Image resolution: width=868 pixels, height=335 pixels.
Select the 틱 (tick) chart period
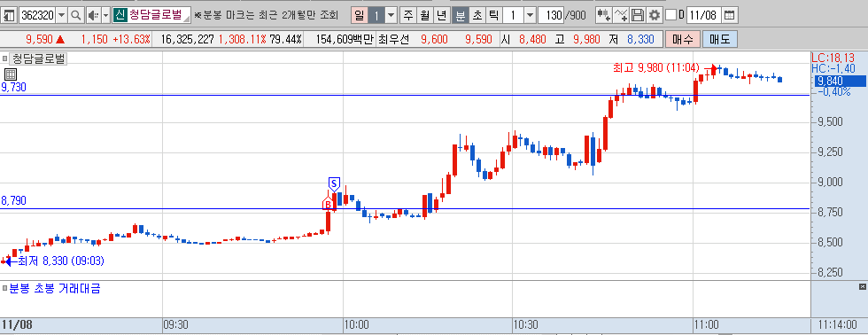[x=493, y=15]
